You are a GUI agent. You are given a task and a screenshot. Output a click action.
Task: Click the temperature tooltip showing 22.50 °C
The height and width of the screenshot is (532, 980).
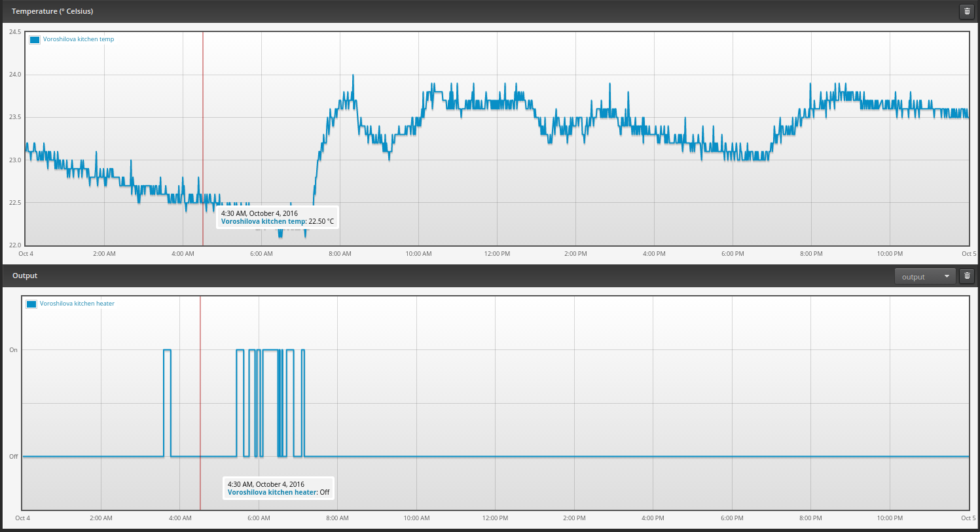click(278, 217)
